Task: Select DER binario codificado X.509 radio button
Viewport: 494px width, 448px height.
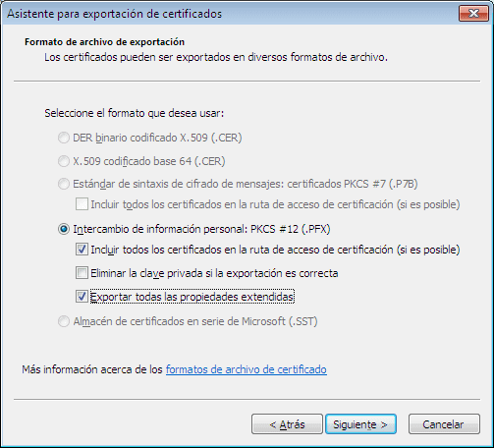Action: [x=64, y=138]
